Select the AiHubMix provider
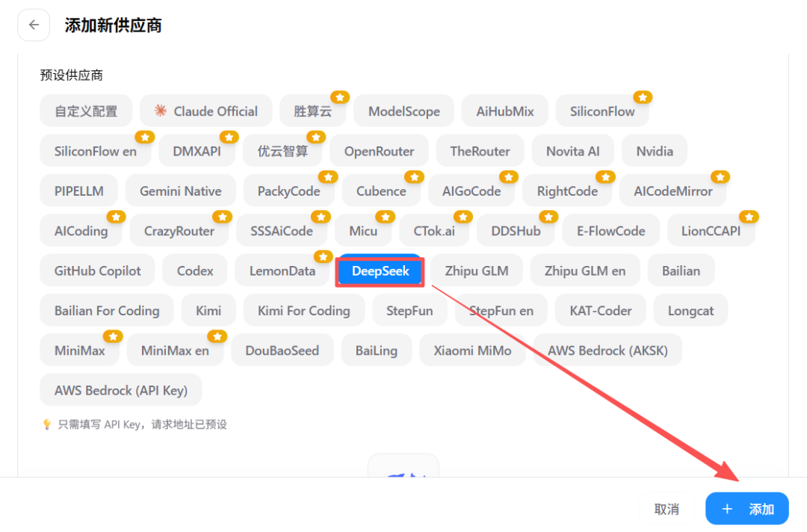 [505, 111]
